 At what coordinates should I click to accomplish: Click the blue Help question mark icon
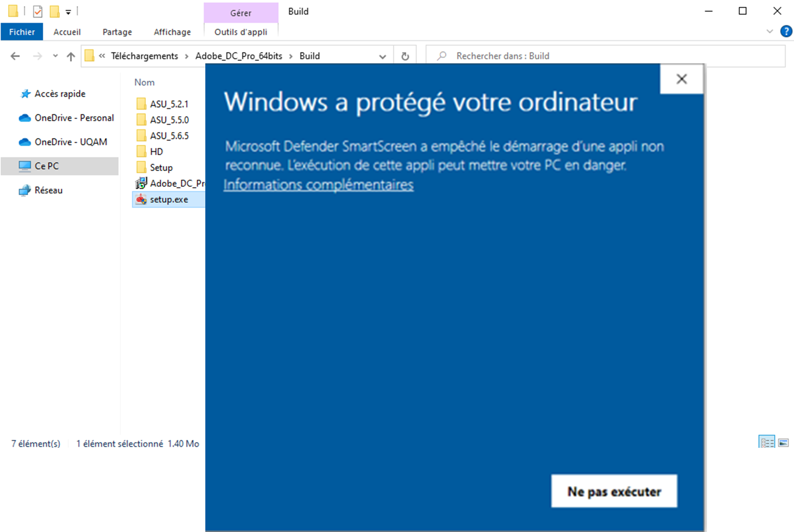tap(786, 31)
